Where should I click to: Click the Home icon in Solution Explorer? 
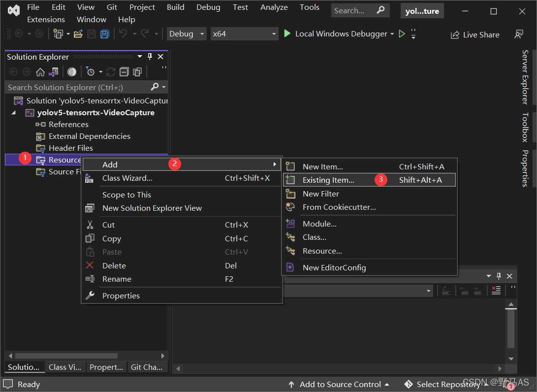(40, 72)
